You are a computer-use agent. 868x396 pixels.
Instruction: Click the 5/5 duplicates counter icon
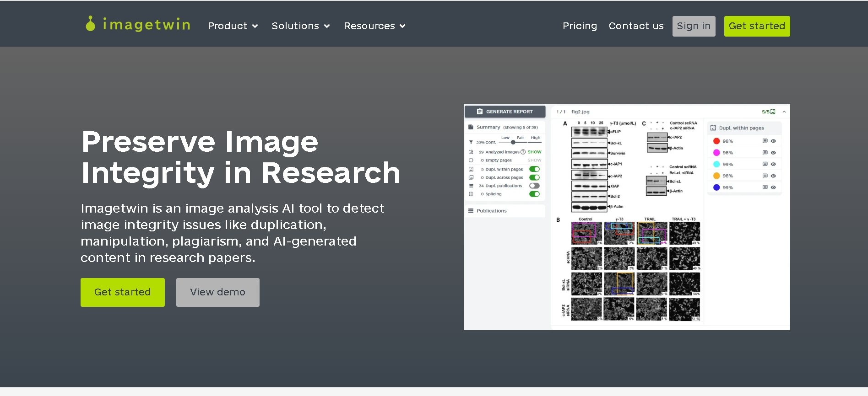pyautogui.click(x=773, y=112)
